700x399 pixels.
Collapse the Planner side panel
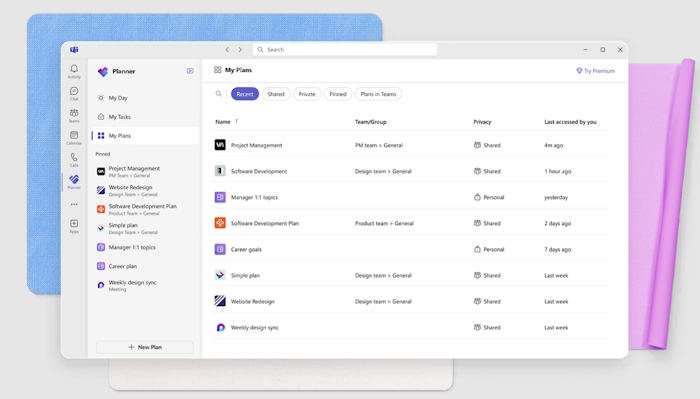coord(190,71)
